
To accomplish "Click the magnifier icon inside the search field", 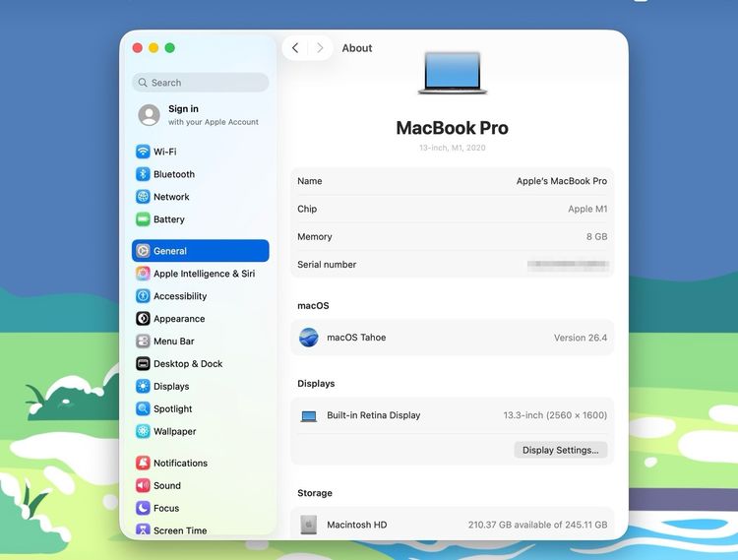I will (x=143, y=83).
